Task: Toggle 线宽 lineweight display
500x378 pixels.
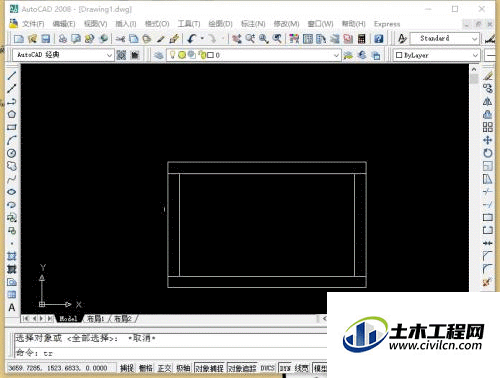Action: click(x=301, y=368)
